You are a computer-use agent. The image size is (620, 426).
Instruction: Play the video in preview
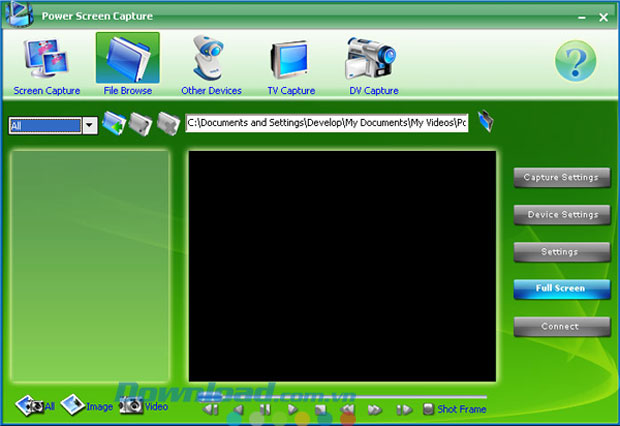tap(293, 410)
